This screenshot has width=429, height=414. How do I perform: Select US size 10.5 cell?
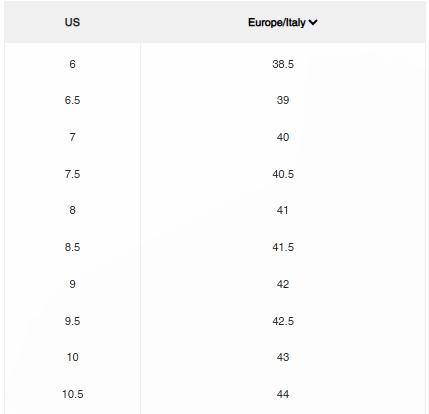coord(72,394)
